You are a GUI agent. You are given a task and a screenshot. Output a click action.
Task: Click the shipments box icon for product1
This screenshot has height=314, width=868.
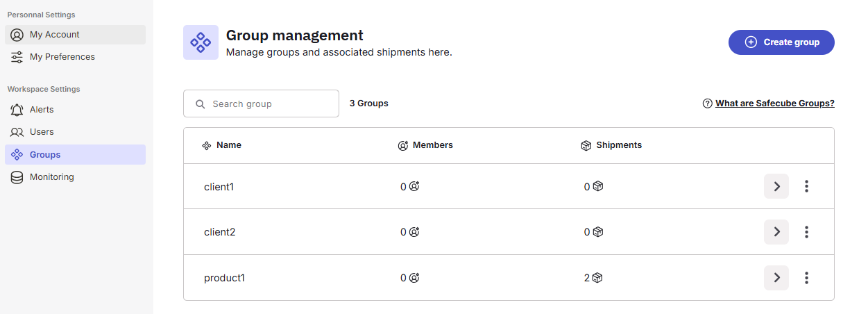tap(597, 278)
